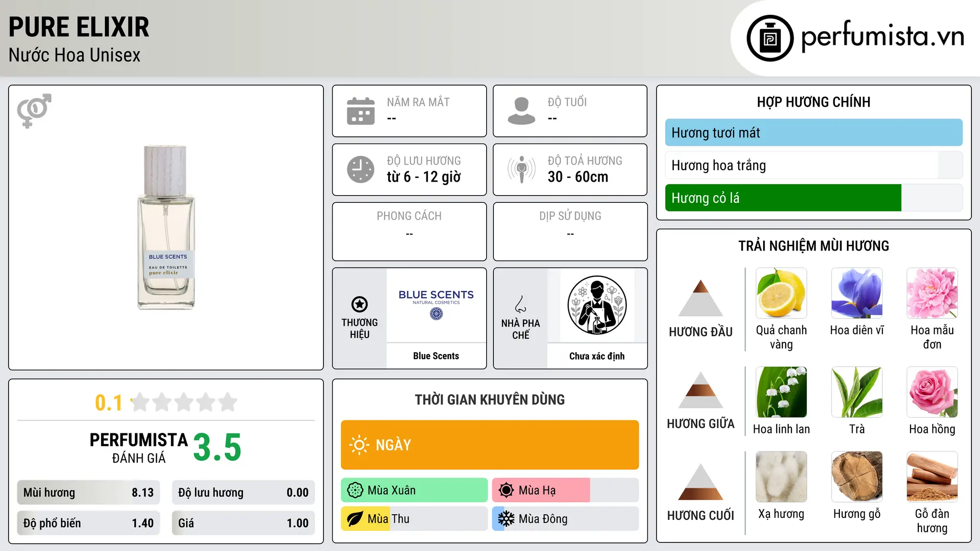Click the summer sun icon
Viewport: 980px width, 551px height.
[506, 490]
